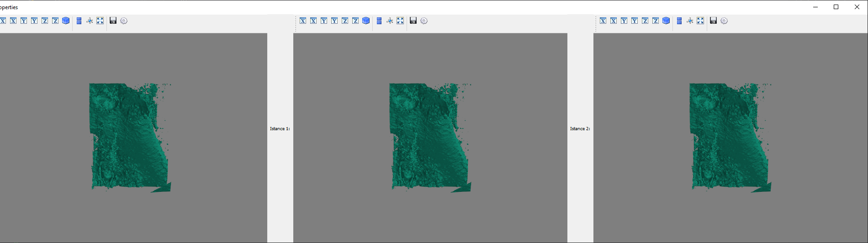
Task: Click the two stacked squares icon in the Istance 2 toolbar
Action: coord(679,21)
